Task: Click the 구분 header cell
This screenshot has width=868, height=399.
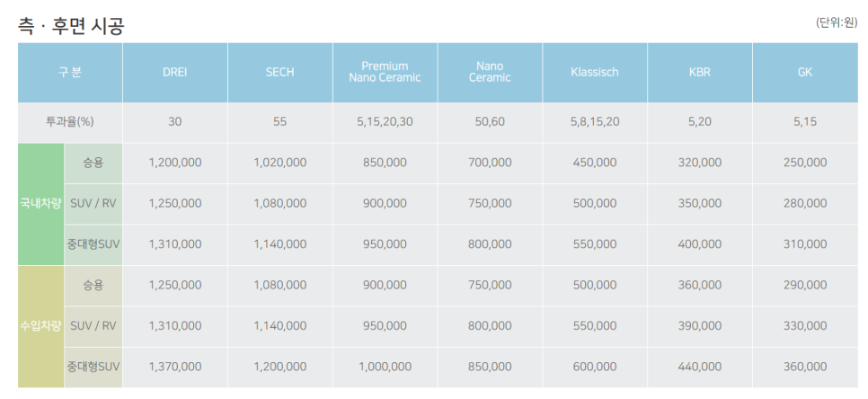Action: click(x=70, y=73)
